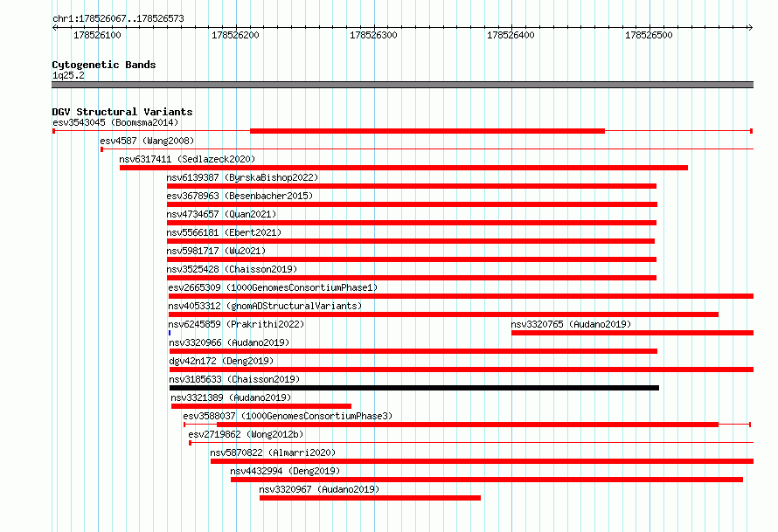The width and height of the screenshot is (778, 532).
Task: Open nsv4432994 (Deng2019) variant
Action: tap(285, 471)
